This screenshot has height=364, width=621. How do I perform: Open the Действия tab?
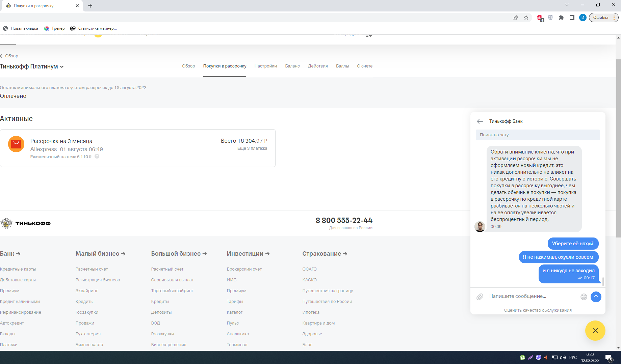point(318,66)
